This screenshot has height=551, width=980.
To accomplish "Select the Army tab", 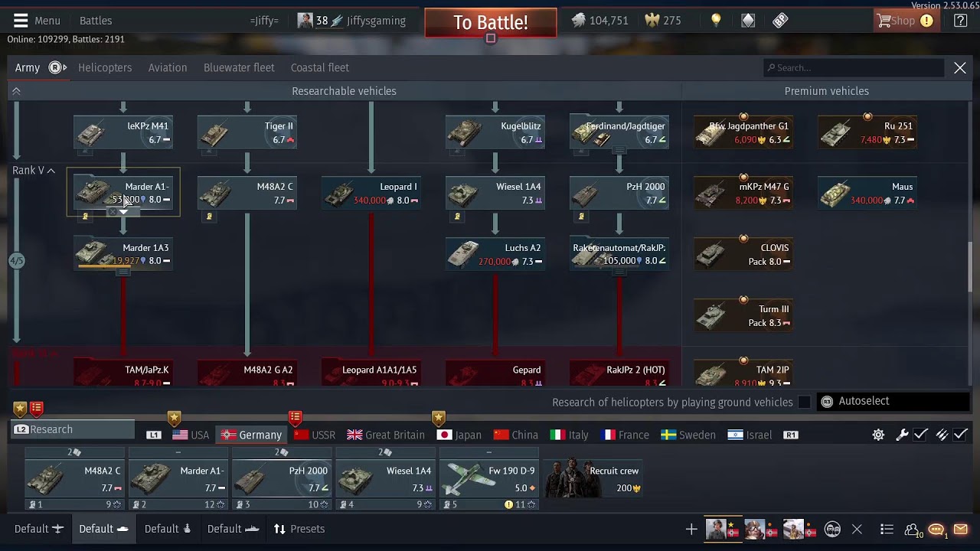I will click(28, 67).
